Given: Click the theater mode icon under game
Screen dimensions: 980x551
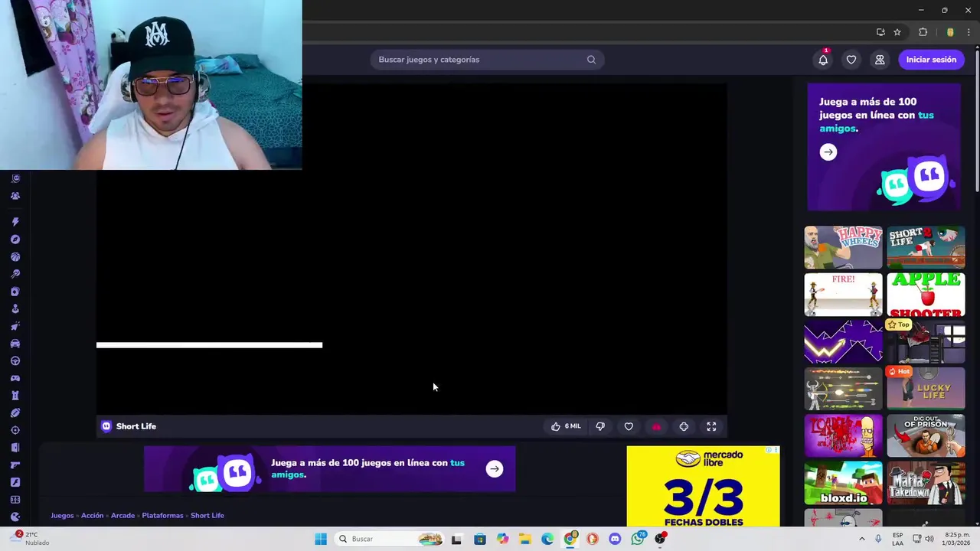Looking at the screenshot, I should point(684,426).
